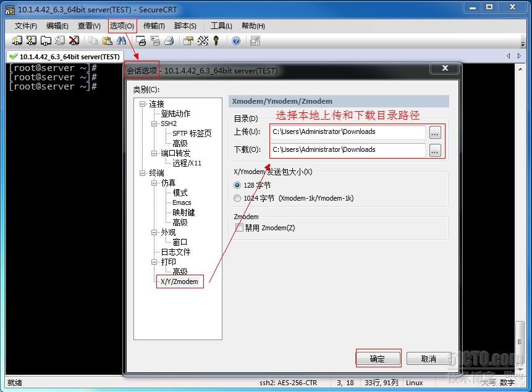Image resolution: width=532 pixels, height=392 pixels.
Task: Click next-tab right arrow in tab bar
Action: [x=519, y=56]
